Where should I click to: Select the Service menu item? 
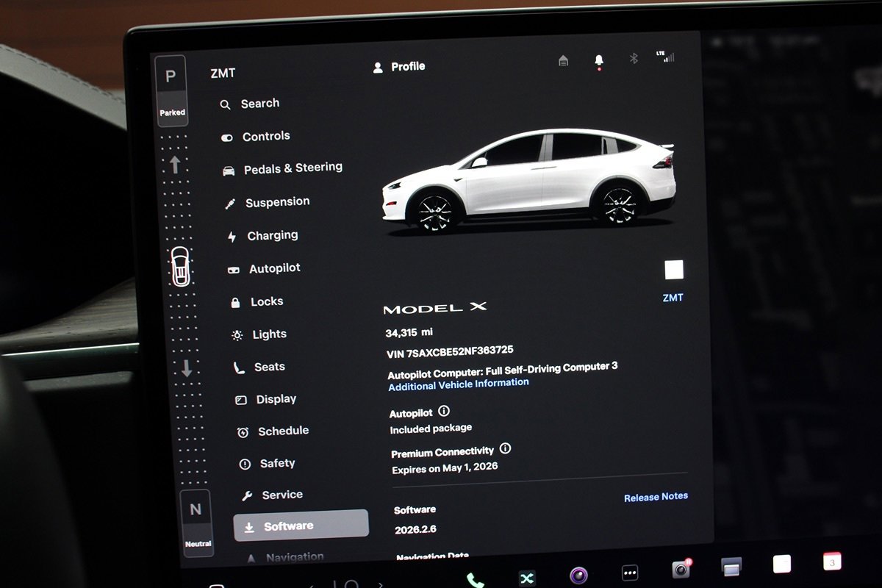click(272, 495)
